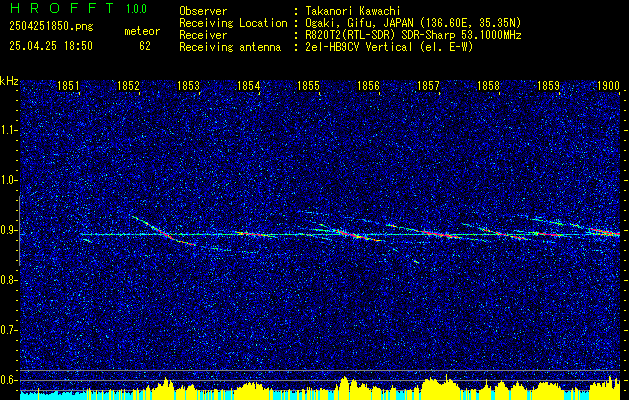Click the 1851 time marker
This screenshot has height=400, width=629.
click(68, 86)
